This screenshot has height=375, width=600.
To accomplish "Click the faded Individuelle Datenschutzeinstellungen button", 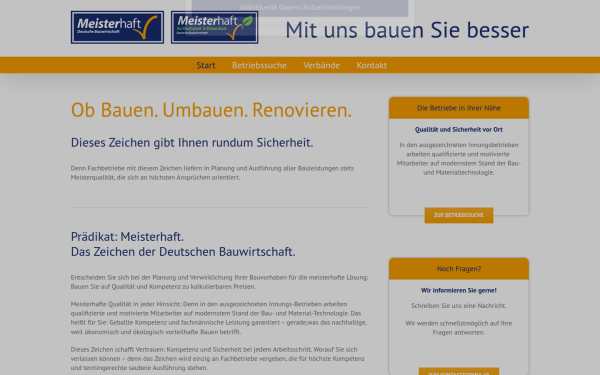I will coord(300,8).
